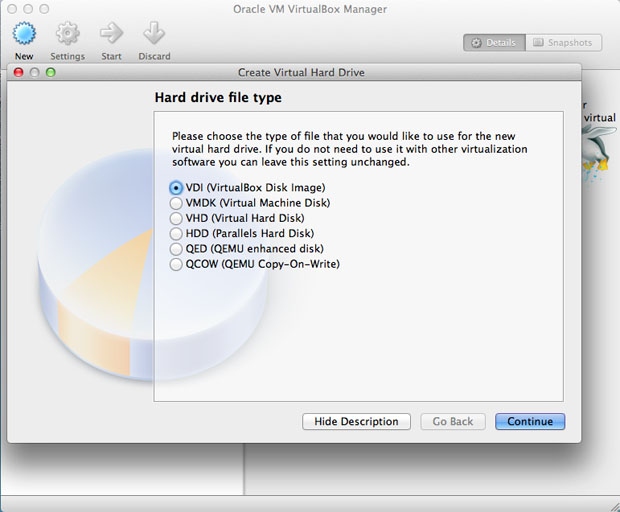Screen dimensions: 620x512
Task: Click Continue to proceed
Action: click(530, 421)
